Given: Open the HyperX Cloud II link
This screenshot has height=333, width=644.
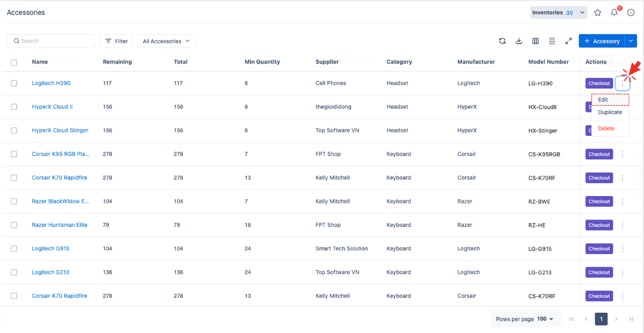Looking at the screenshot, I should [x=52, y=107].
